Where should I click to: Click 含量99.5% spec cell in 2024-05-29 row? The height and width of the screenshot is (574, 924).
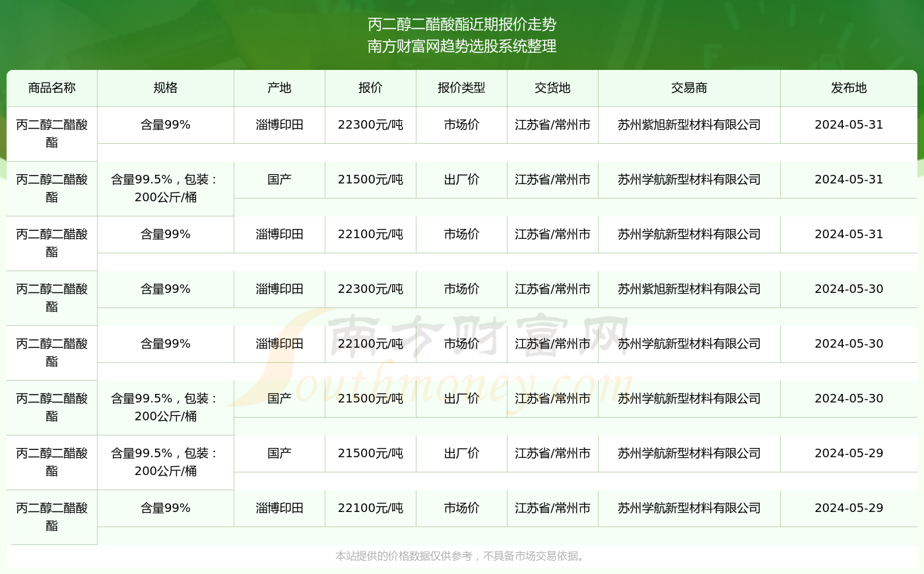(166, 462)
